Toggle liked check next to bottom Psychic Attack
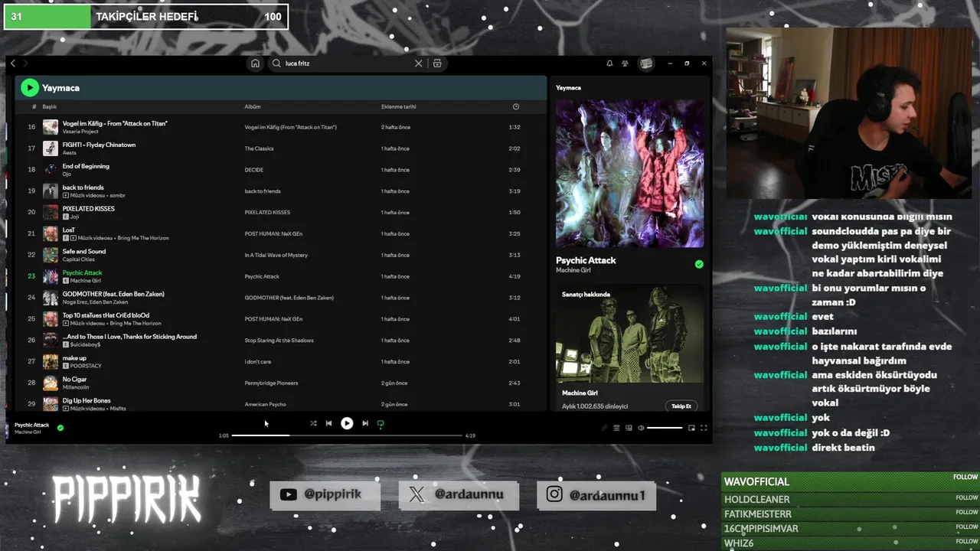The image size is (980, 551). [x=60, y=428]
